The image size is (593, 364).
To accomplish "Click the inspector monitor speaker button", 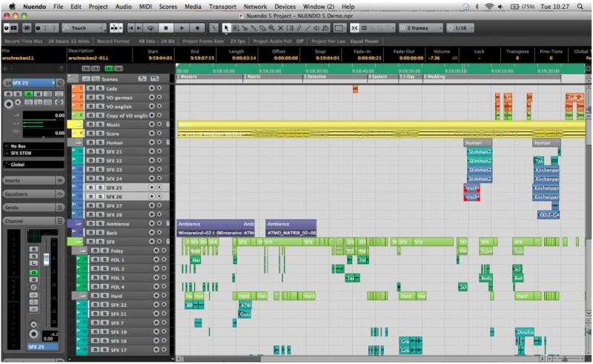I will pyautogui.click(x=18, y=102).
